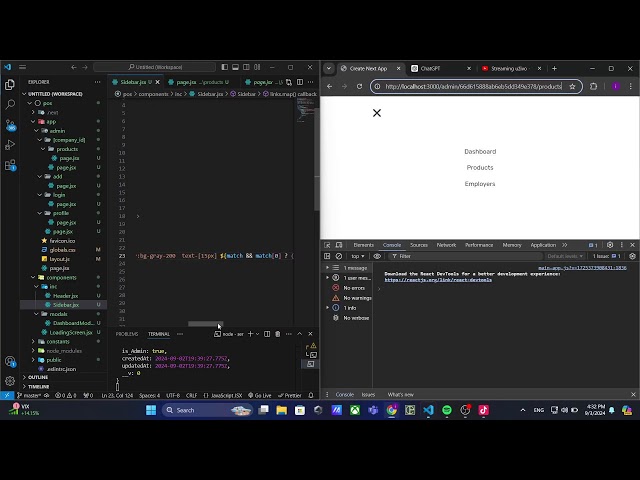Open globals.css in the Explorer tree

[62, 250]
